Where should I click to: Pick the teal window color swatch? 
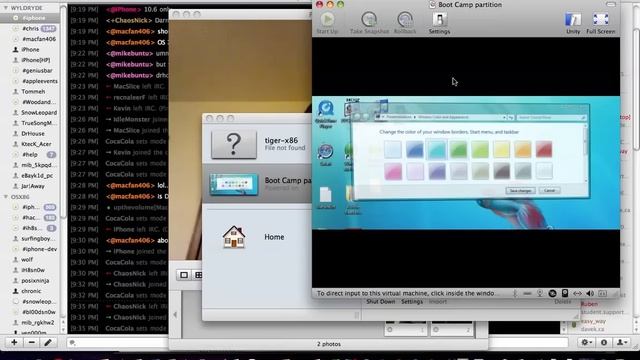436,149
